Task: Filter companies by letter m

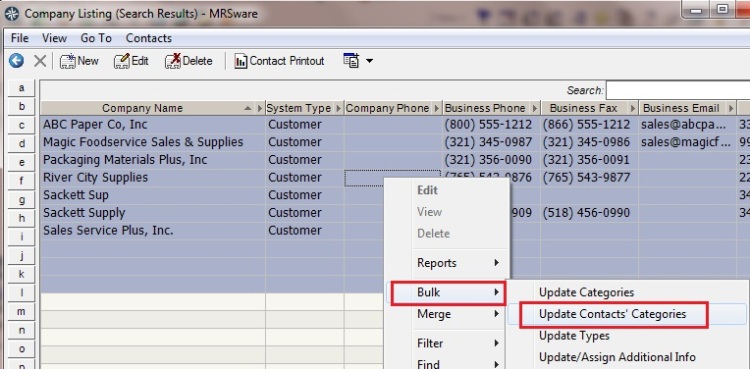Action: tap(22, 312)
